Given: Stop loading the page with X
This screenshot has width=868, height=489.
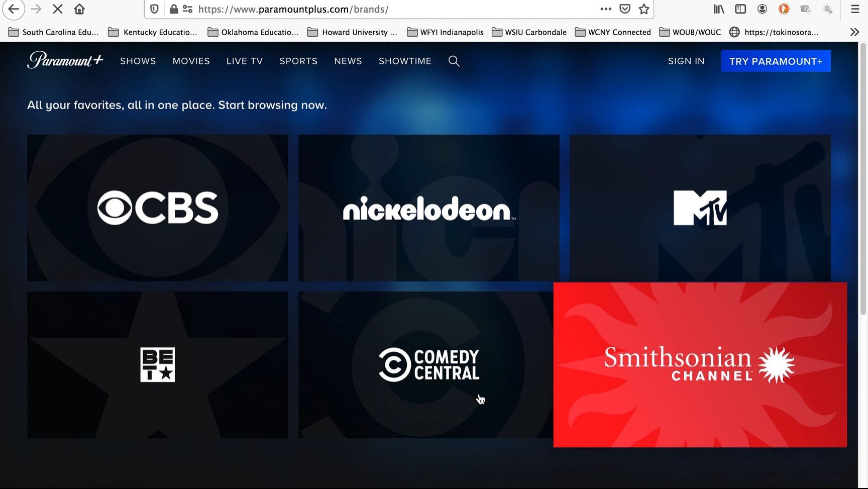Looking at the screenshot, I should tap(57, 9).
